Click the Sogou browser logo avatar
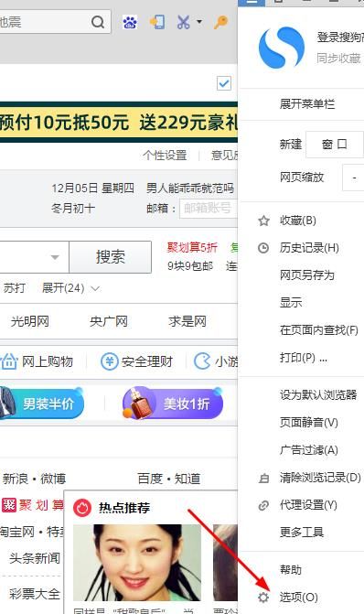364x614 pixels. [282, 48]
